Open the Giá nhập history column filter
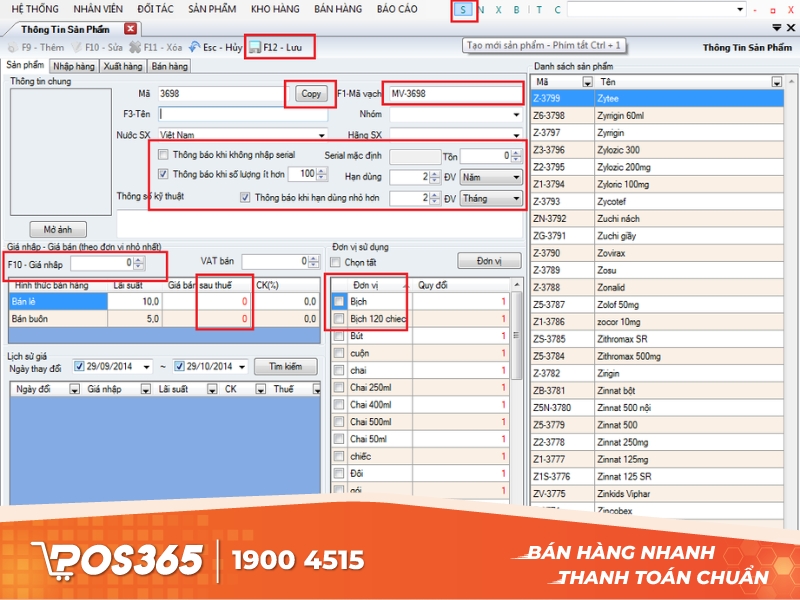 tap(145, 390)
